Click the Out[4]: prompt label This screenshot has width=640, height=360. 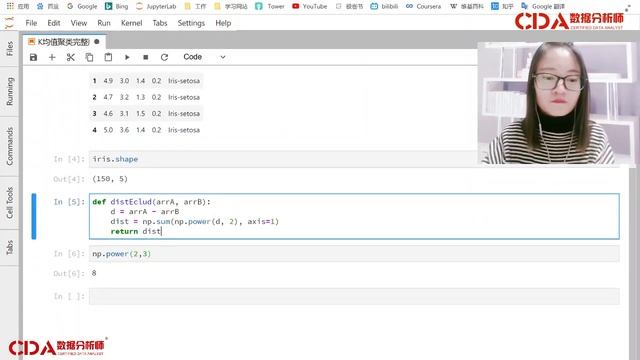click(69, 179)
